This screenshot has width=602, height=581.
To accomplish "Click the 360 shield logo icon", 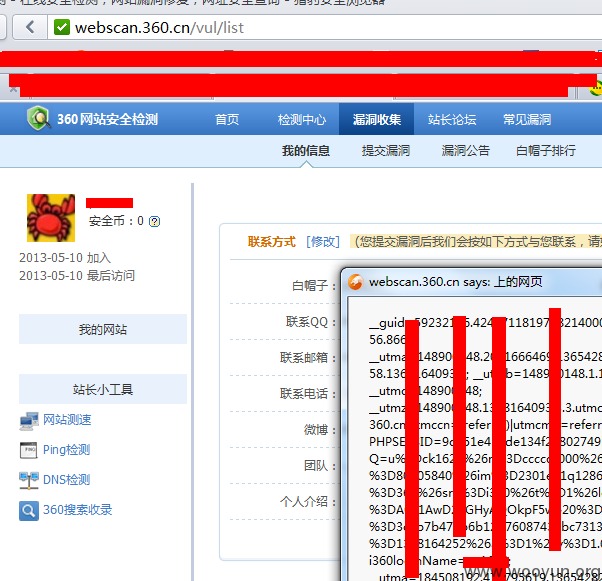I will 39,118.
